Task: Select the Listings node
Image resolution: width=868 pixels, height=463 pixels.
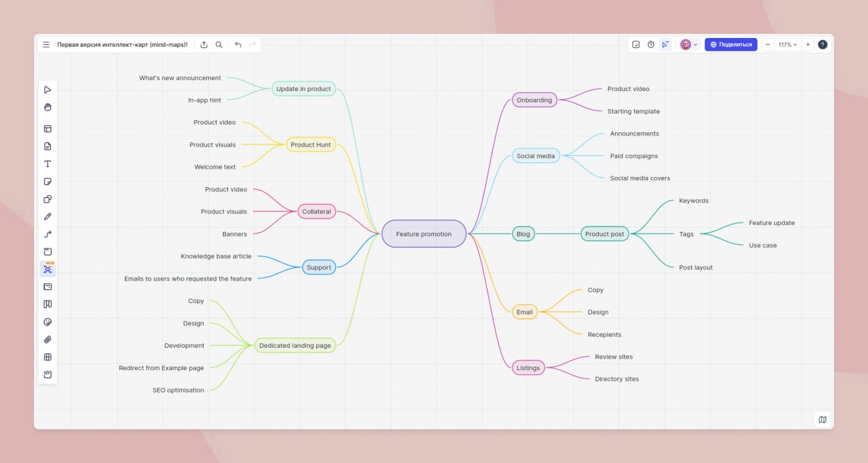Action: click(x=528, y=368)
